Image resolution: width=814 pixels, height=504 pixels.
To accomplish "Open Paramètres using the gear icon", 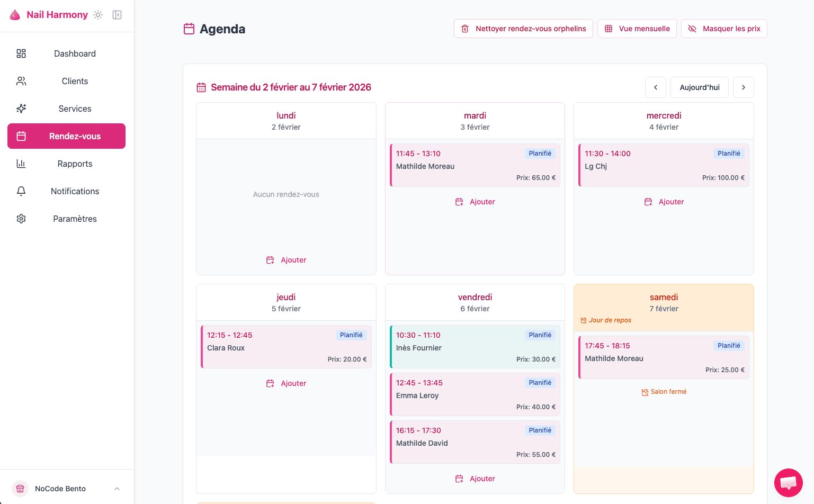I will pos(21,219).
